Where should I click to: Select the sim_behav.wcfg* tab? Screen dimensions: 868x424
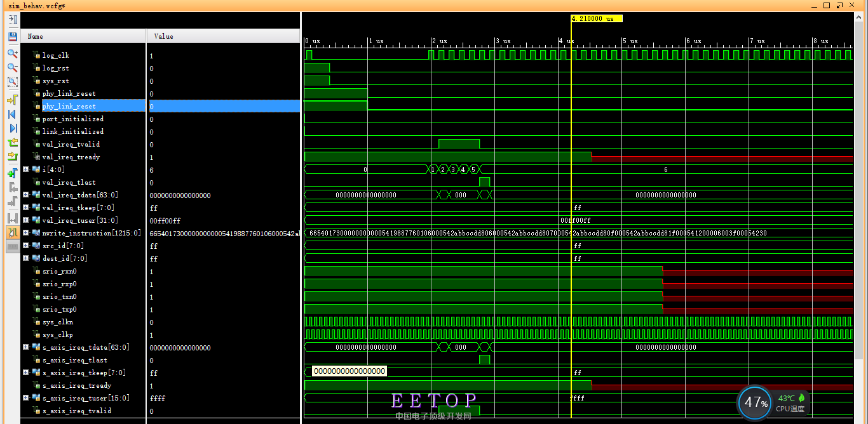pos(37,6)
